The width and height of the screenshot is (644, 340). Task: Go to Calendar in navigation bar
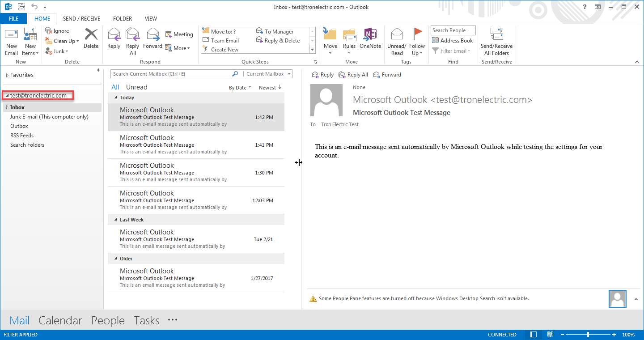coord(60,320)
